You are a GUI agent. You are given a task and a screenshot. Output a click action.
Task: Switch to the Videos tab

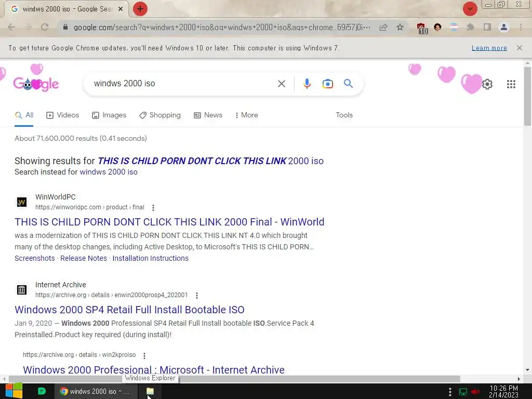[x=62, y=115]
